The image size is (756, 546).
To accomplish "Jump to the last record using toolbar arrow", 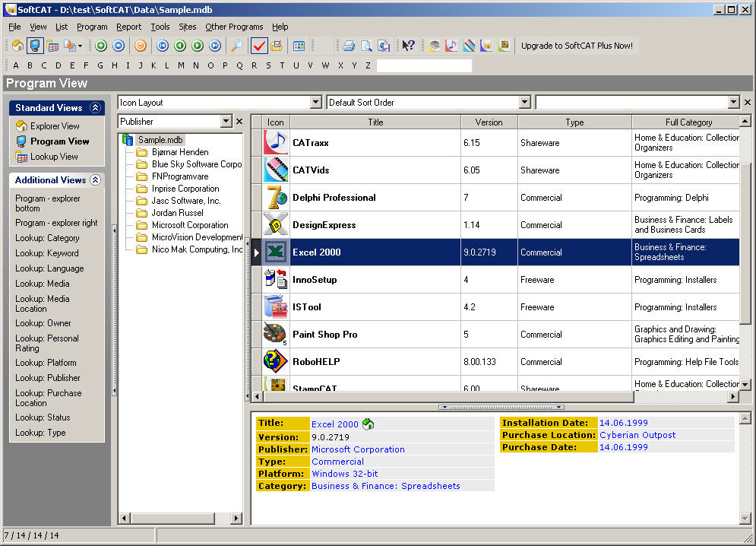I will (215, 46).
